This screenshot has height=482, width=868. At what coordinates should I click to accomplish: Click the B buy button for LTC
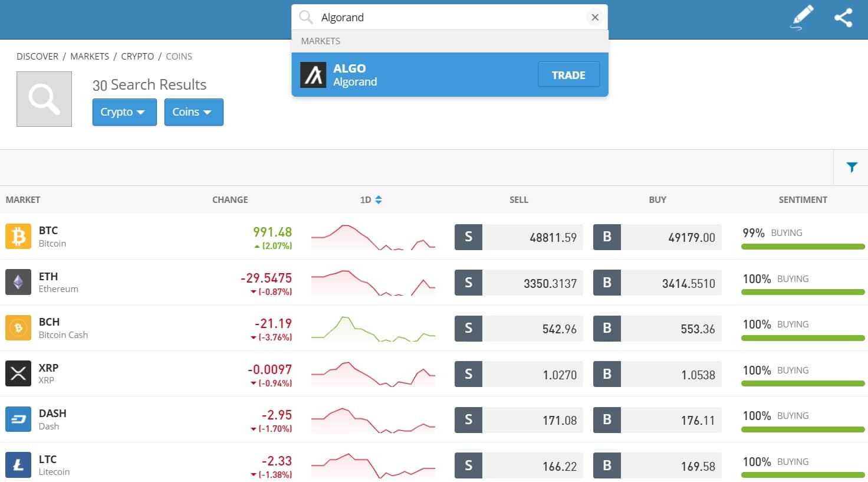[607, 465]
